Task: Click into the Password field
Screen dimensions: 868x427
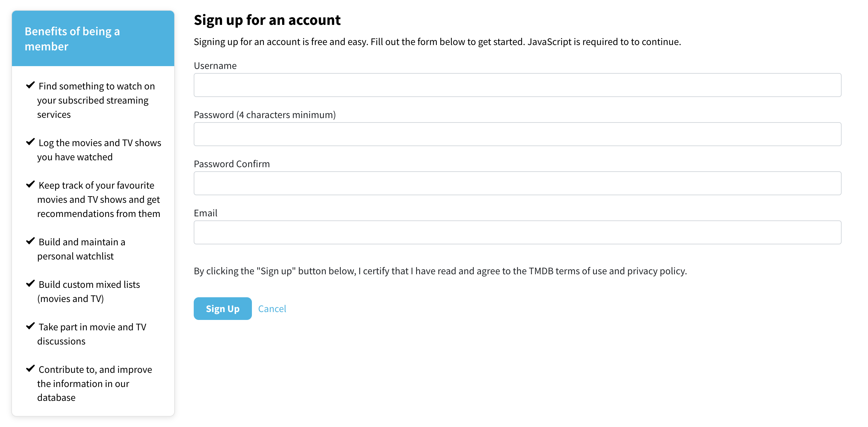Action: (517, 134)
